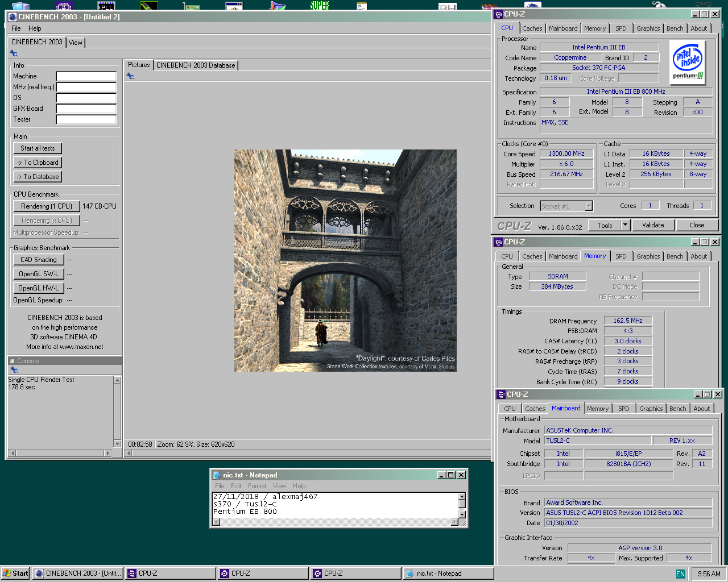The height and width of the screenshot is (582, 728).
Task: Click the pushpin icon under the CINEBENCH 2003 tab
Action: (x=14, y=53)
